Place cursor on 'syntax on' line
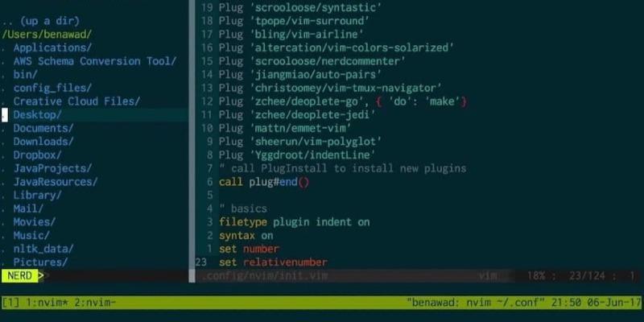Image resolution: width=644 pixels, height=322 pixels. (x=246, y=236)
